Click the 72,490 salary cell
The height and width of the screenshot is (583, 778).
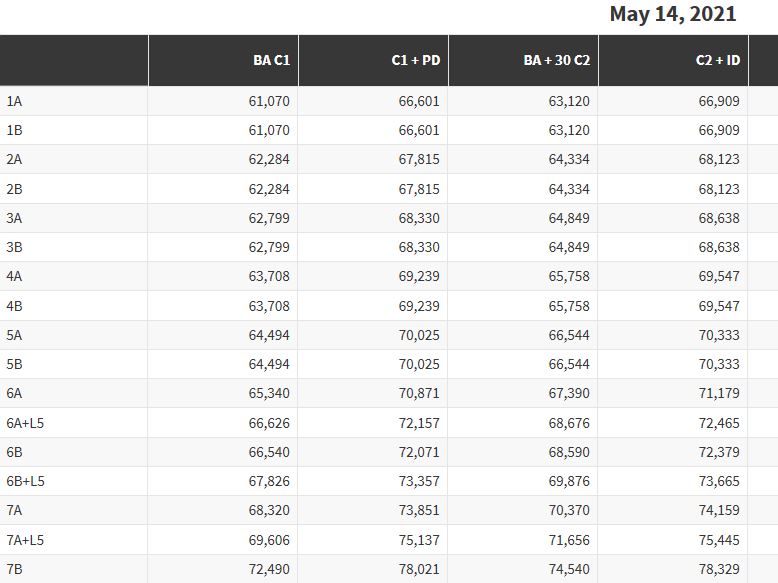point(269,569)
